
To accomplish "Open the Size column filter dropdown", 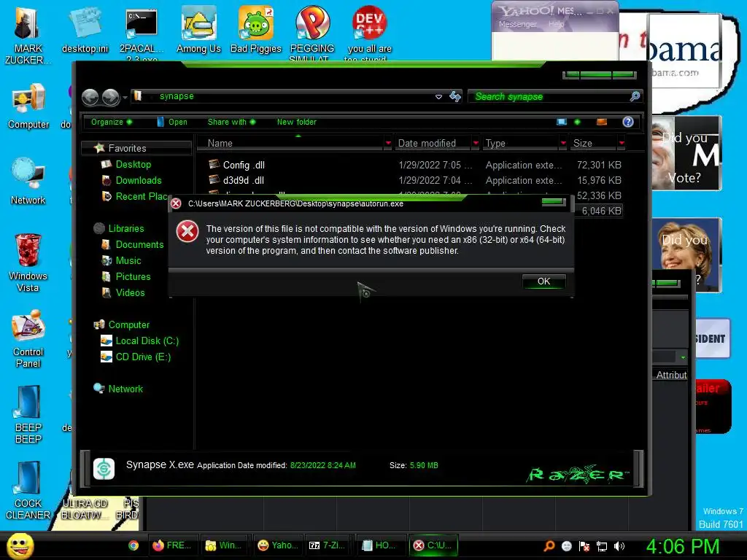I will click(x=622, y=144).
